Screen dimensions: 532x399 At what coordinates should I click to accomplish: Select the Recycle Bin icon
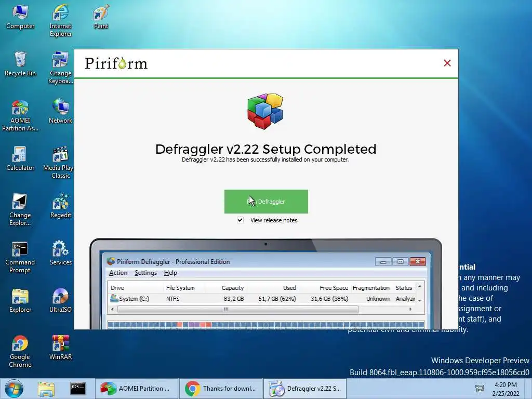[20, 64]
